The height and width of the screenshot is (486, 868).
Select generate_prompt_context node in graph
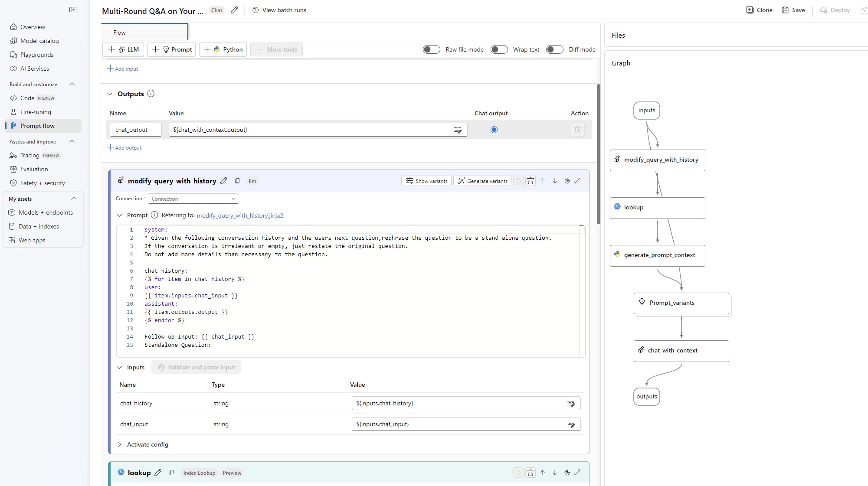point(658,256)
